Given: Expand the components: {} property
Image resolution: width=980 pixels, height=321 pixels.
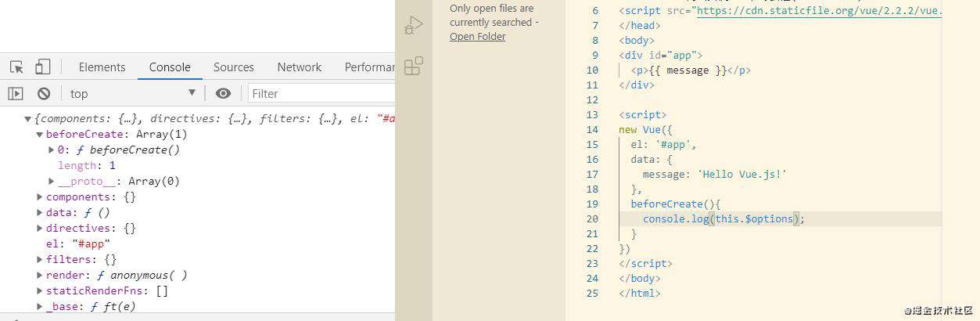Looking at the screenshot, I should [x=40, y=197].
